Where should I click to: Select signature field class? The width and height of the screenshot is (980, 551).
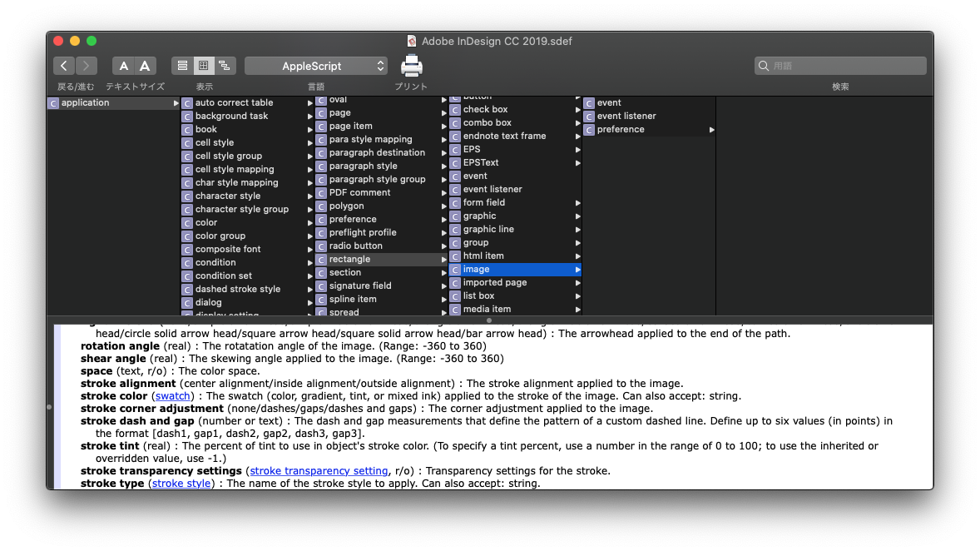click(360, 285)
